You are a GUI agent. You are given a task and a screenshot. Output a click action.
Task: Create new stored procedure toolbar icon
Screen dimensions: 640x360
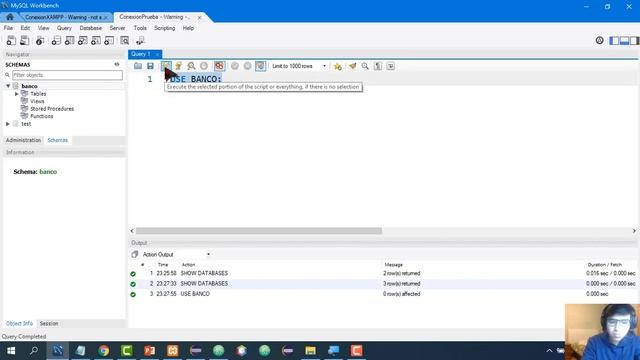96,40
